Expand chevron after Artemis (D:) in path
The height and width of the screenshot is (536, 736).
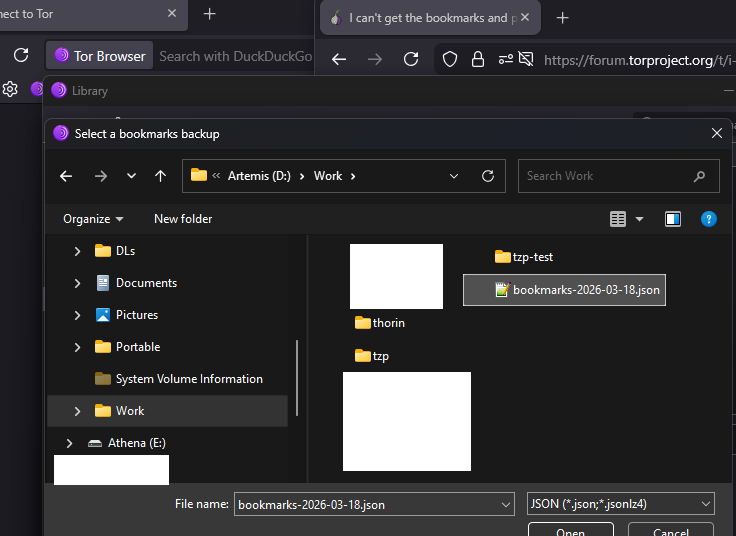pyautogui.click(x=302, y=176)
